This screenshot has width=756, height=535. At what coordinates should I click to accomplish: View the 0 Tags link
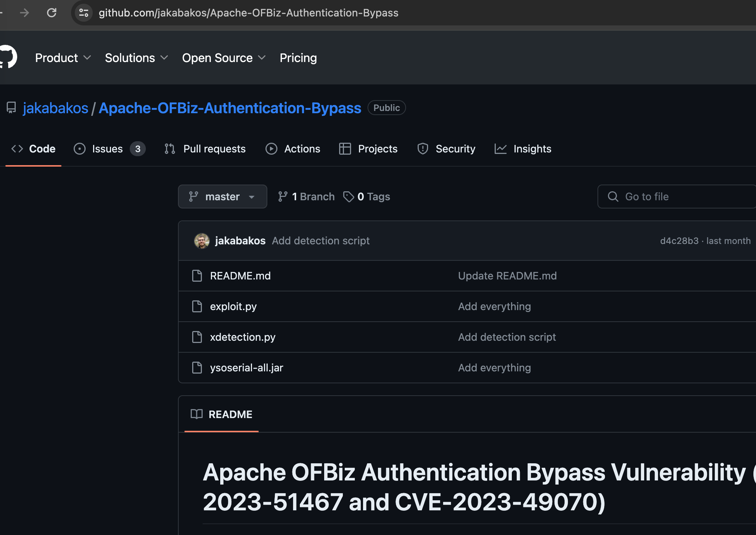click(367, 197)
